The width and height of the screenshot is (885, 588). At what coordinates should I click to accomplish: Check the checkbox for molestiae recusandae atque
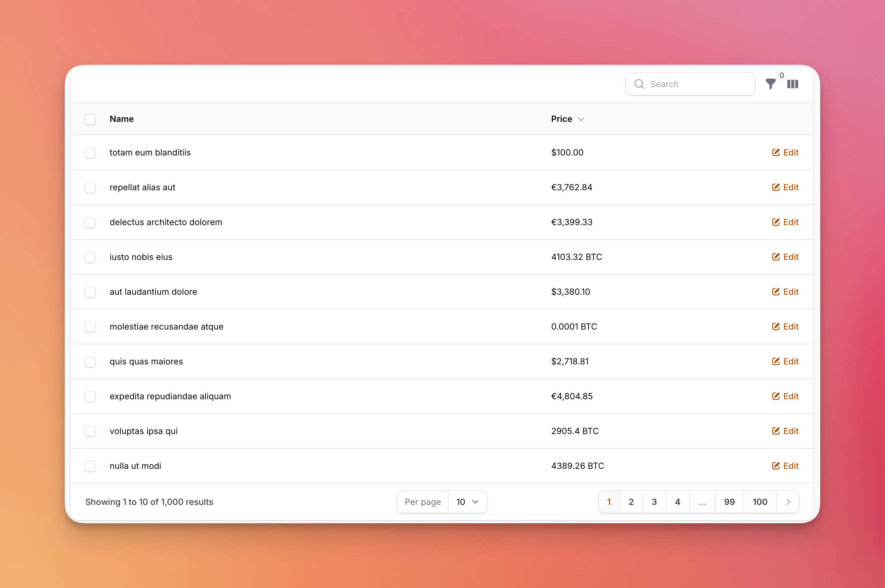(x=90, y=327)
